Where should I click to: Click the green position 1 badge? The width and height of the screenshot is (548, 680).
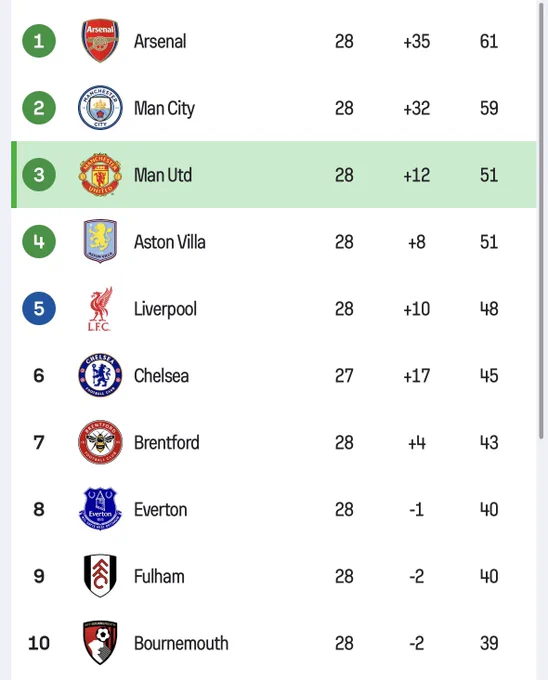click(x=39, y=41)
